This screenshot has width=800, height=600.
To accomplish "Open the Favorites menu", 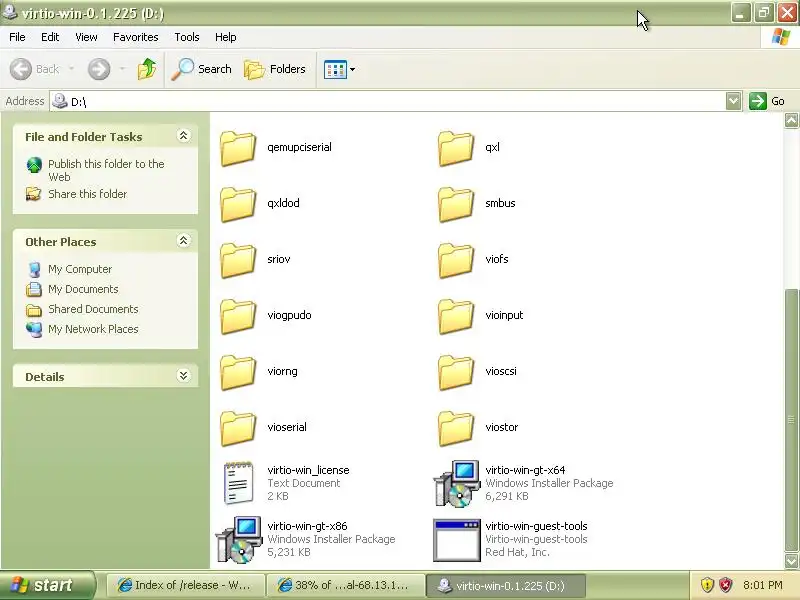I will pos(136,37).
